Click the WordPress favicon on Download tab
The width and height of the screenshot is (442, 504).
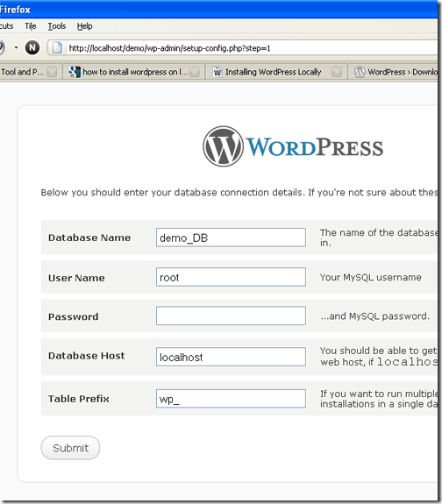[x=360, y=72]
